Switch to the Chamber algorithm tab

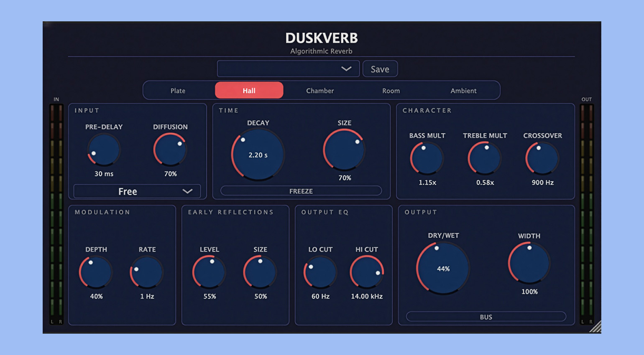[x=320, y=91]
